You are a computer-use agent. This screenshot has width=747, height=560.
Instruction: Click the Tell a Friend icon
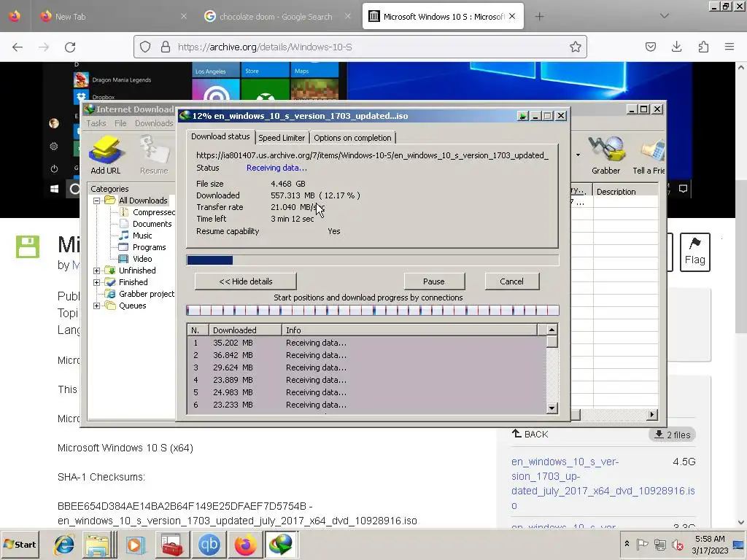click(649, 155)
